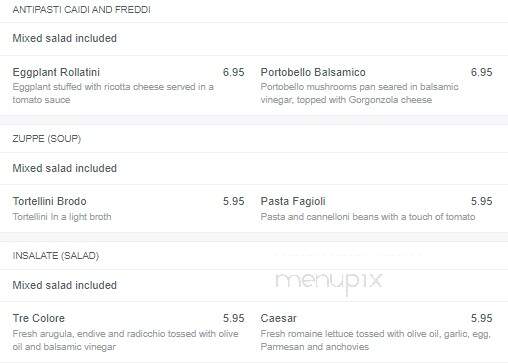Click the Zuppe (Soup) section heading

tap(47, 139)
